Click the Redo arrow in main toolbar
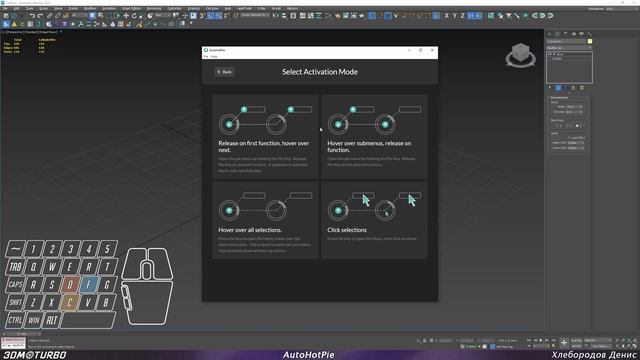Image resolution: width=640 pixels, height=360 pixels. [40, 16]
